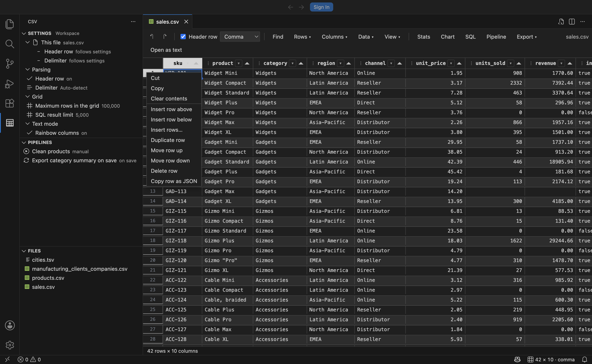Open the Stats panel
Image resolution: width=592 pixels, height=364 pixels.
(x=423, y=37)
